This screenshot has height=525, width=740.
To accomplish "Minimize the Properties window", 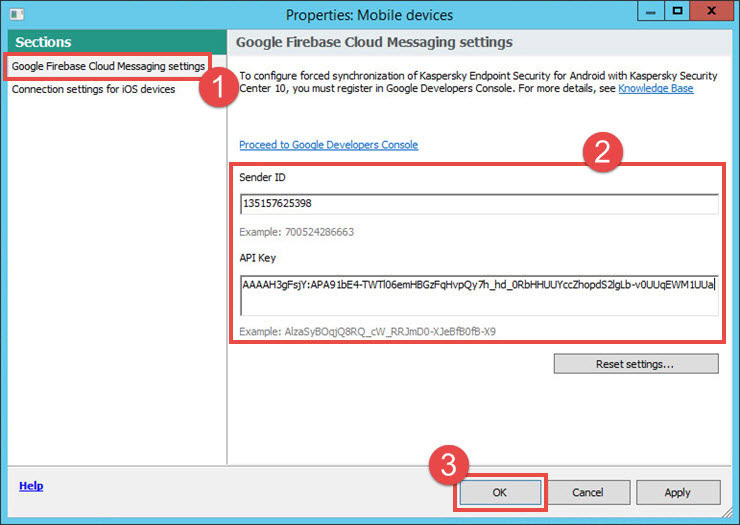I will click(651, 11).
